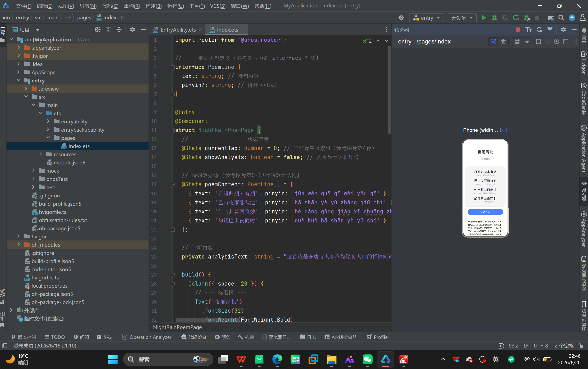
Task: Hide the project panel with minus icon
Action: [x=143, y=30]
